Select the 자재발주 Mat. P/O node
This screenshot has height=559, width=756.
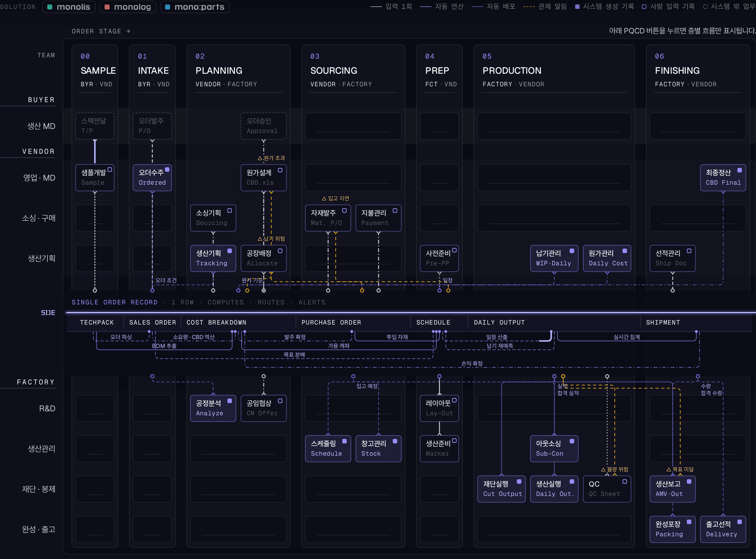click(x=328, y=218)
